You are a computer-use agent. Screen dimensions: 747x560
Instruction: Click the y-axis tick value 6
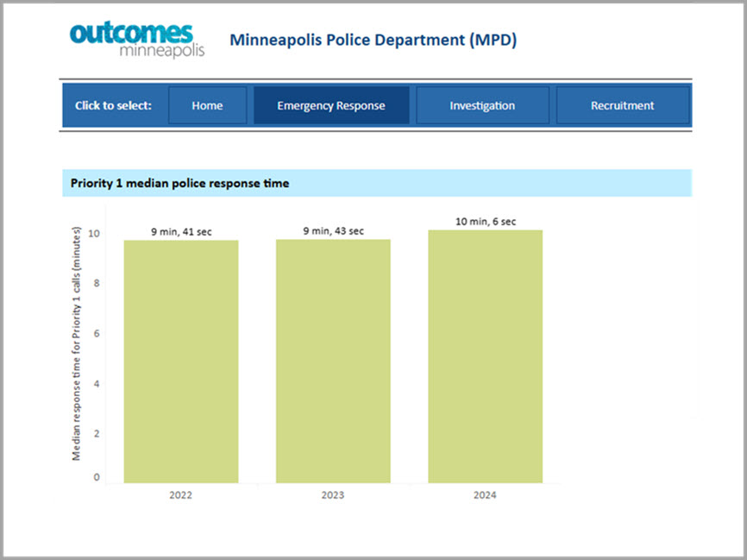[x=97, y=334]
